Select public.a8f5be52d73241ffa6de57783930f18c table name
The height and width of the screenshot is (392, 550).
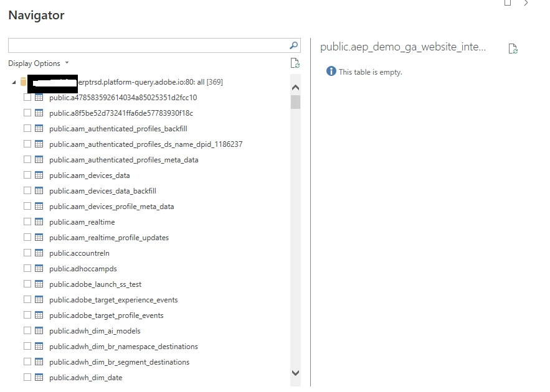pos(121,113)
